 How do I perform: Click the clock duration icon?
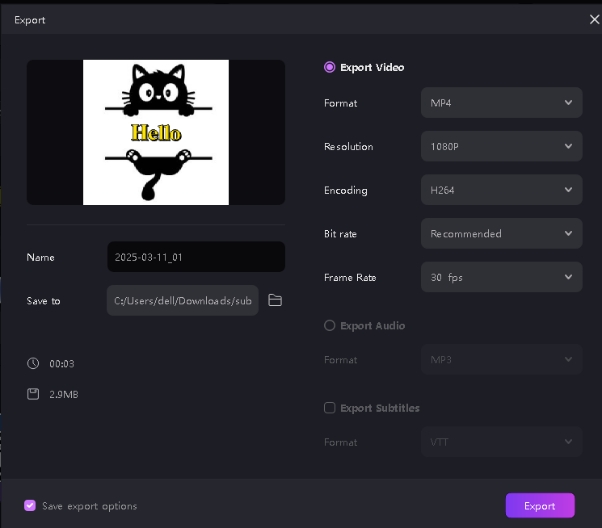coord(33,364)
